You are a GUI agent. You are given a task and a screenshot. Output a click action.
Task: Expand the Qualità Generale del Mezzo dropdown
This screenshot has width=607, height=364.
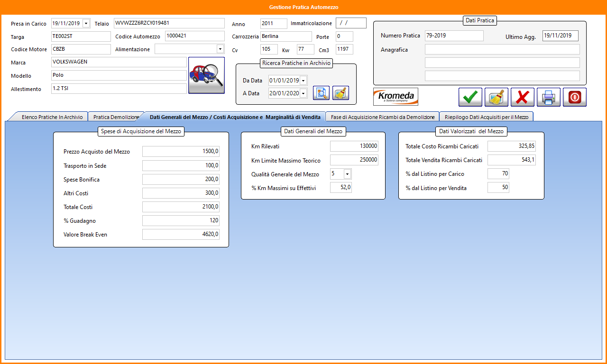(348, 174)
